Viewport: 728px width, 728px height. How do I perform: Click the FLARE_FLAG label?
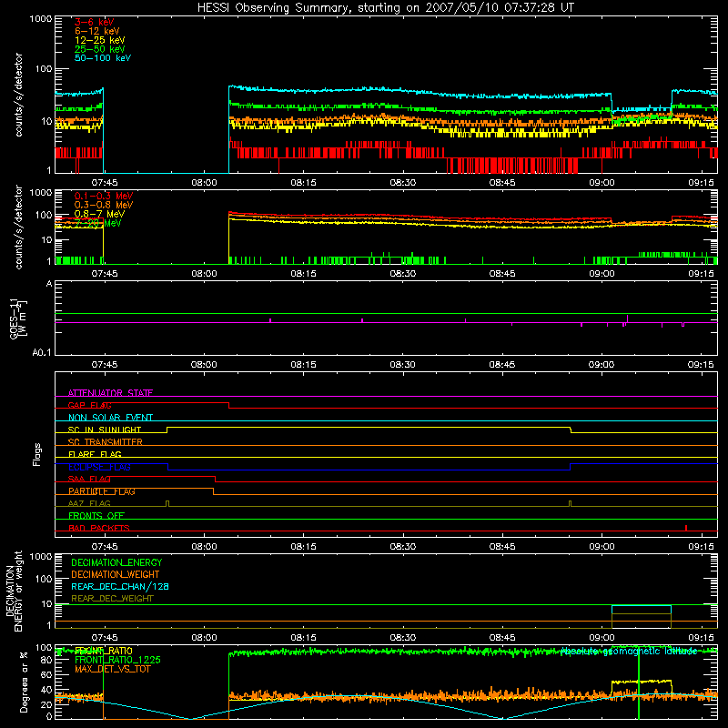point(95,454)
